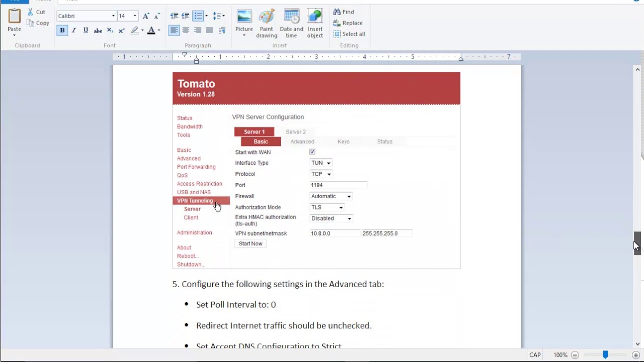Cut the selected text
This screenshot has width=644, height=362.
[36, 12]
